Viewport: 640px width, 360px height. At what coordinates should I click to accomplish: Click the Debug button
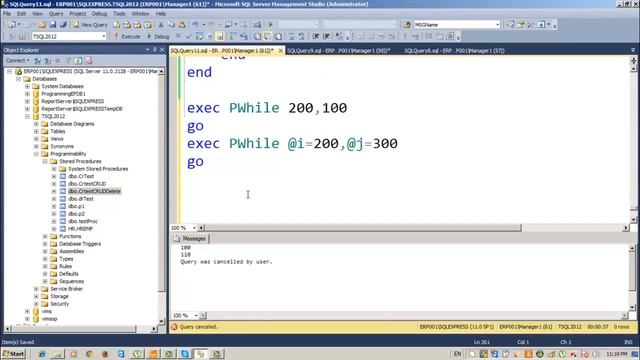158,36
